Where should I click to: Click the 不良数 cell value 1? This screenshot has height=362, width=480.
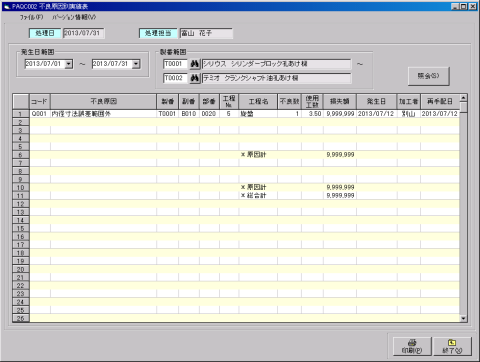pyautogui.click(x=289, y=114)
